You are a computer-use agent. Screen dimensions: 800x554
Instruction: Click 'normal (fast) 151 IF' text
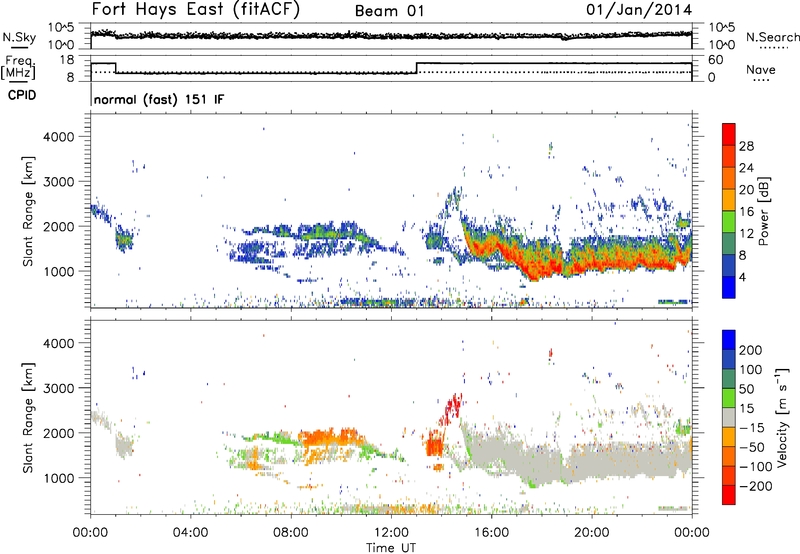pos(159,99)
